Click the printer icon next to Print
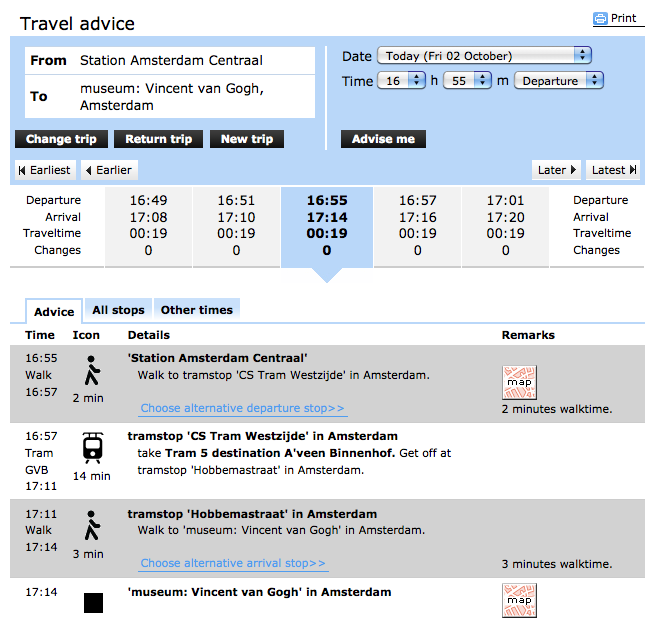 (x=601, y=19)
